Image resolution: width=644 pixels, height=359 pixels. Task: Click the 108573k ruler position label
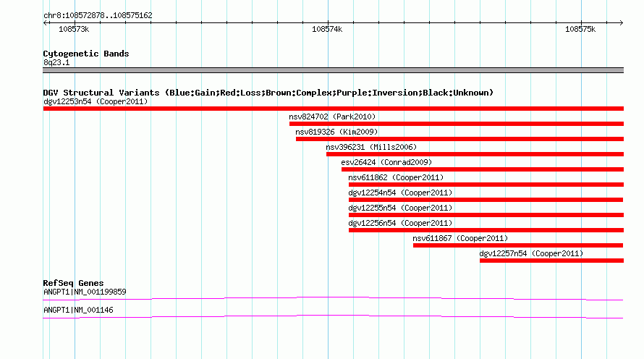point(74,29)
